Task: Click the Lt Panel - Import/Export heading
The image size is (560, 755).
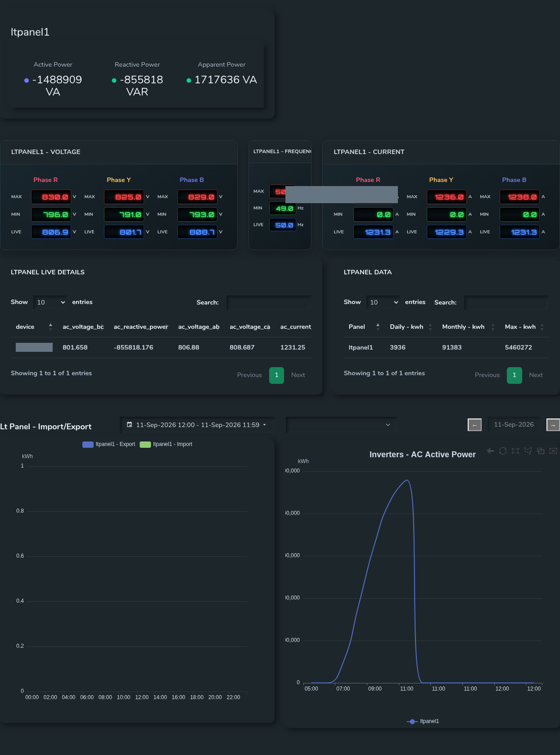Action: point(45,427)
